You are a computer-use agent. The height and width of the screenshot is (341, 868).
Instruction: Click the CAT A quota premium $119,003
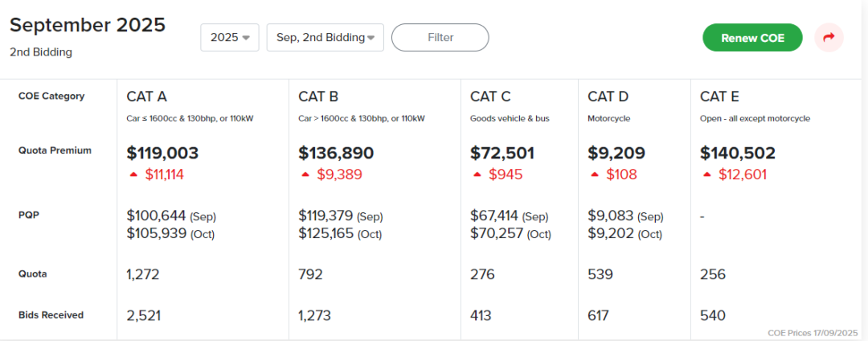coord(162,153)
